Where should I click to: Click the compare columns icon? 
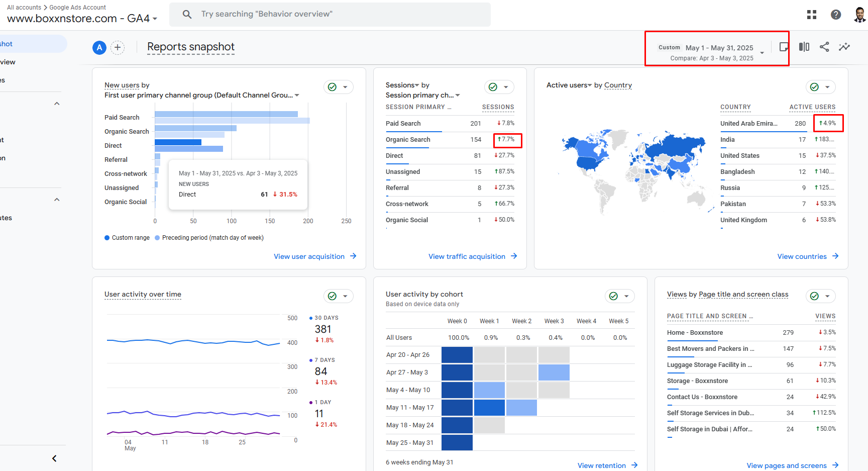click(x=804, y=47)
